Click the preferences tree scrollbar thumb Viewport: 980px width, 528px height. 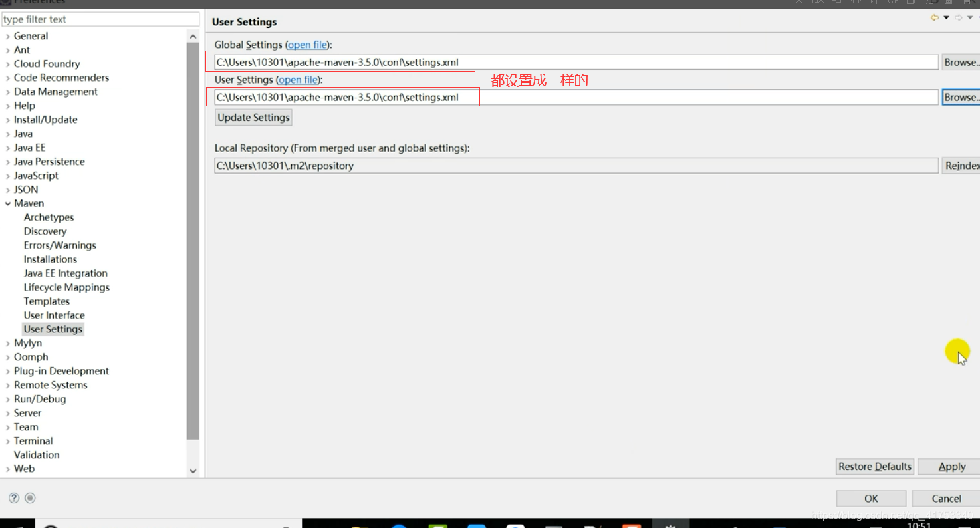pos(193,241)
